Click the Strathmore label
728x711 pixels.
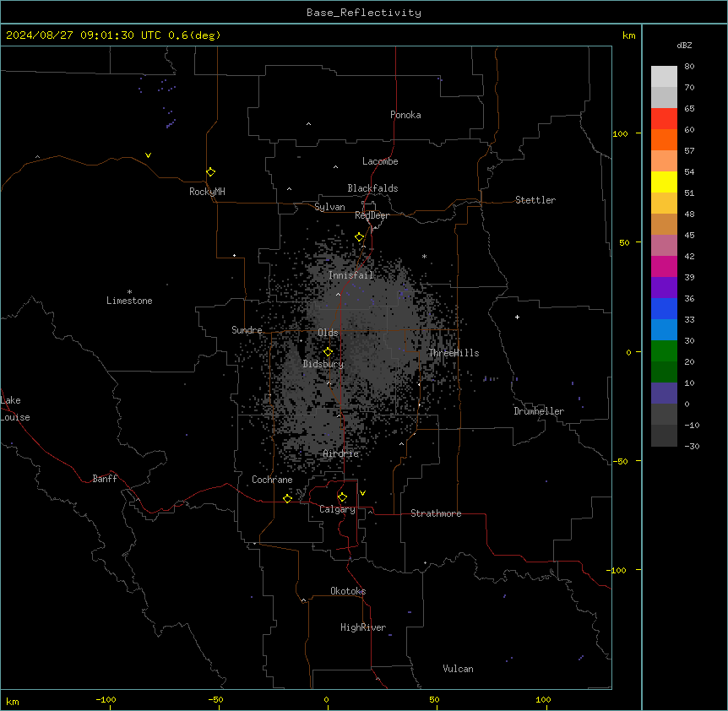[x=436, y=513]
